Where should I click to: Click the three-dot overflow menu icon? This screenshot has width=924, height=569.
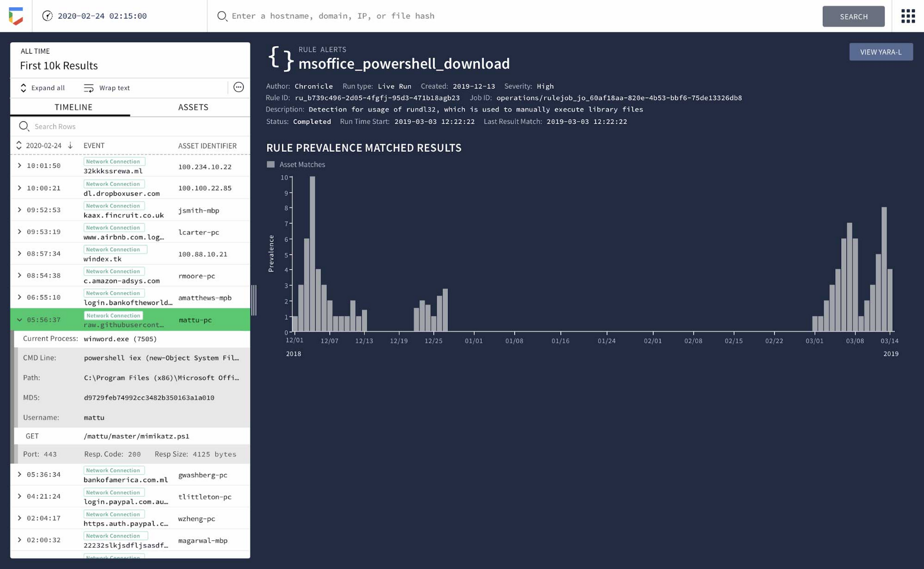pyautogui.click(x=239, y=87)
